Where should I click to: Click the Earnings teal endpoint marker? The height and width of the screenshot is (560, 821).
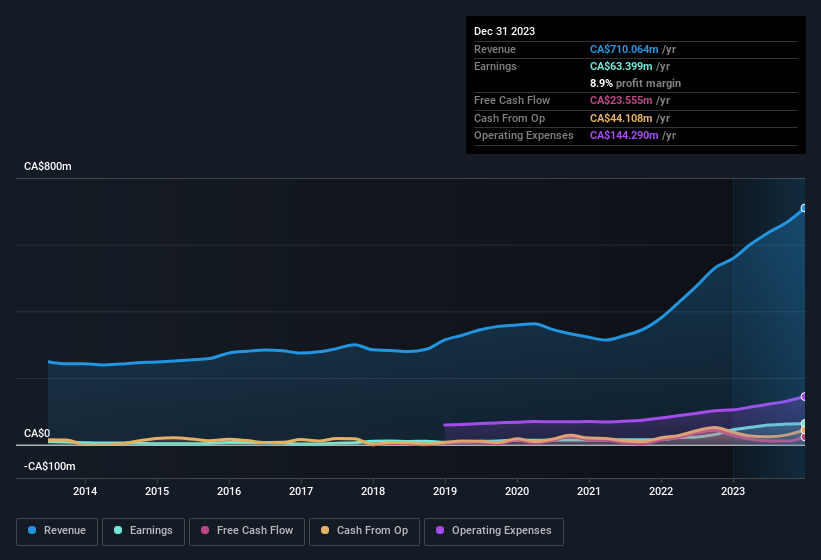804,423
